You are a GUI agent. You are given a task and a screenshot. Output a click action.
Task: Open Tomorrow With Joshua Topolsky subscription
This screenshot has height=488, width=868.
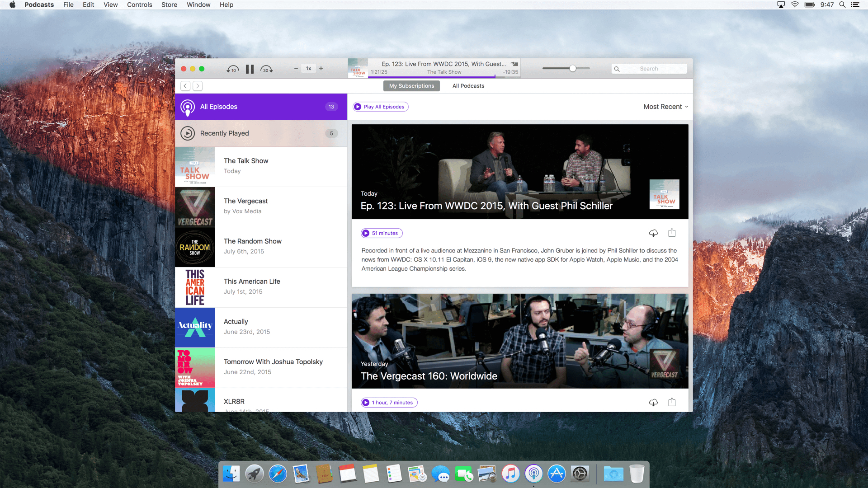[x=261, y=368]
